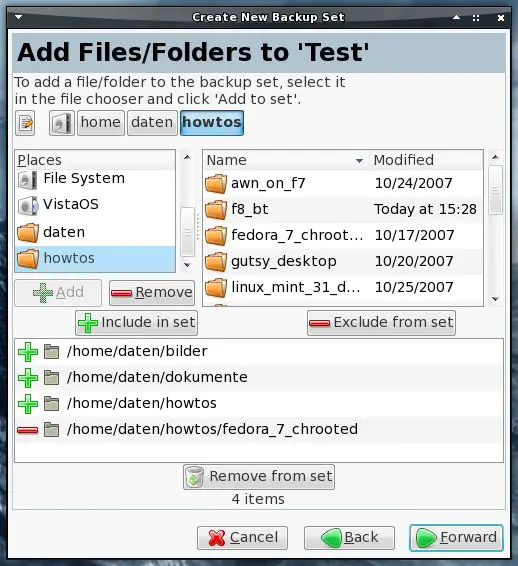The height and width of the screenshot is (566, 518).
Task: Click the small folder icon beside dokumente
Action: pyautogui.click(x=52, y=378)
